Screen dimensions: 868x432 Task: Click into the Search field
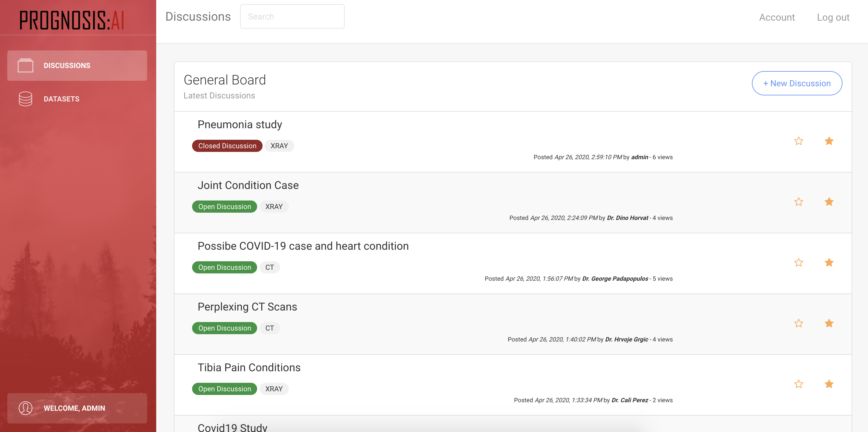pos(292,16)
